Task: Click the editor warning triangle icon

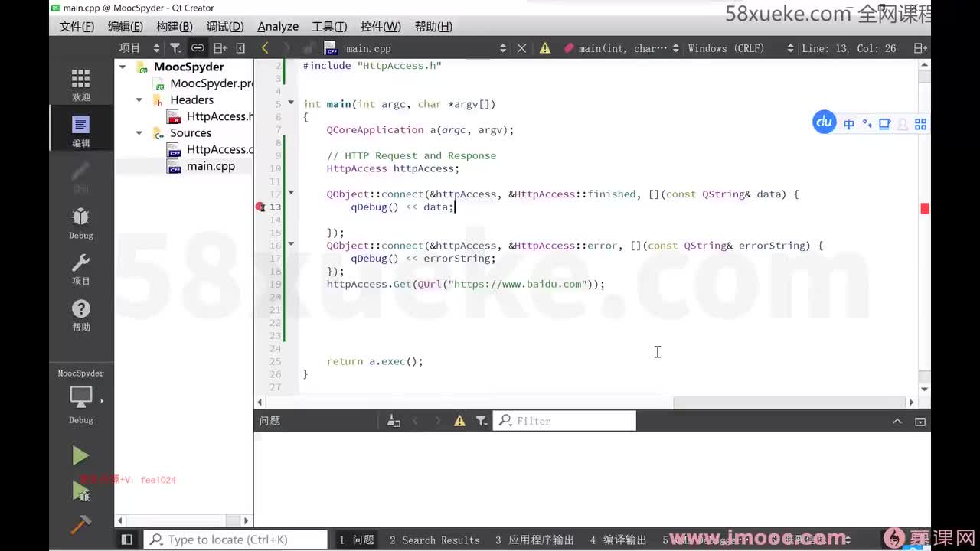Action: pyautogui.click(x=545, y=48)
